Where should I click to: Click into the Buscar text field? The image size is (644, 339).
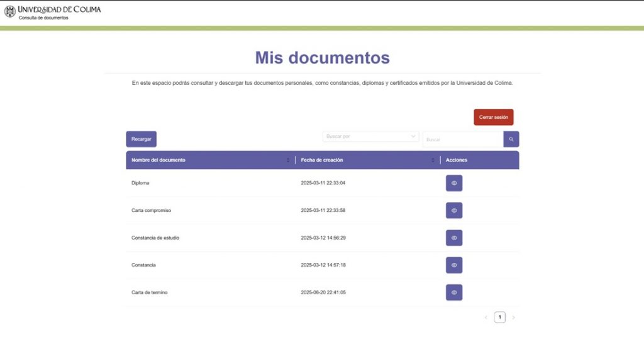click(x=462, y=139)
